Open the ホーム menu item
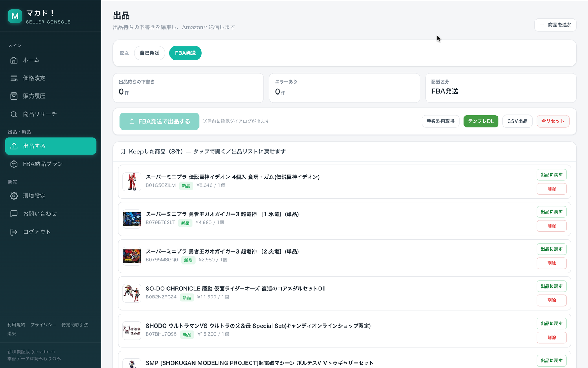The image size is (588, 368). 51,60
